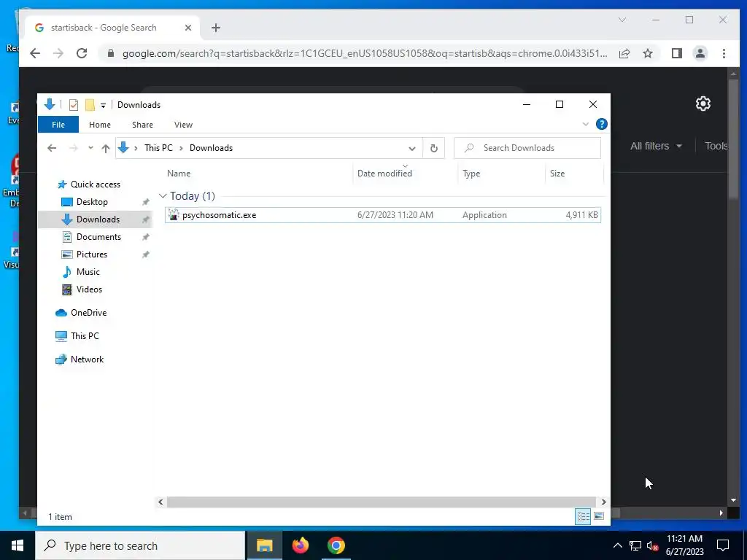Select Desktop in navigation pane

click(92, 202)
